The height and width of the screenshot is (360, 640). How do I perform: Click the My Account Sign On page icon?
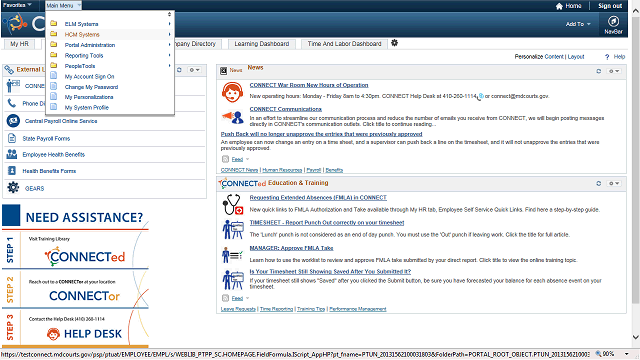point(53,76)
